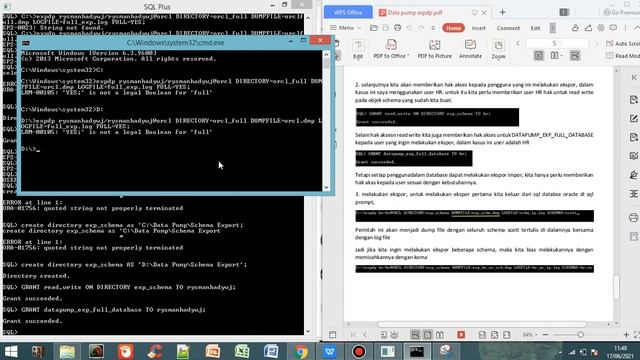640x360 pixels.
Task: Click the Save icon in WPS toolbar
Action: 385,28
